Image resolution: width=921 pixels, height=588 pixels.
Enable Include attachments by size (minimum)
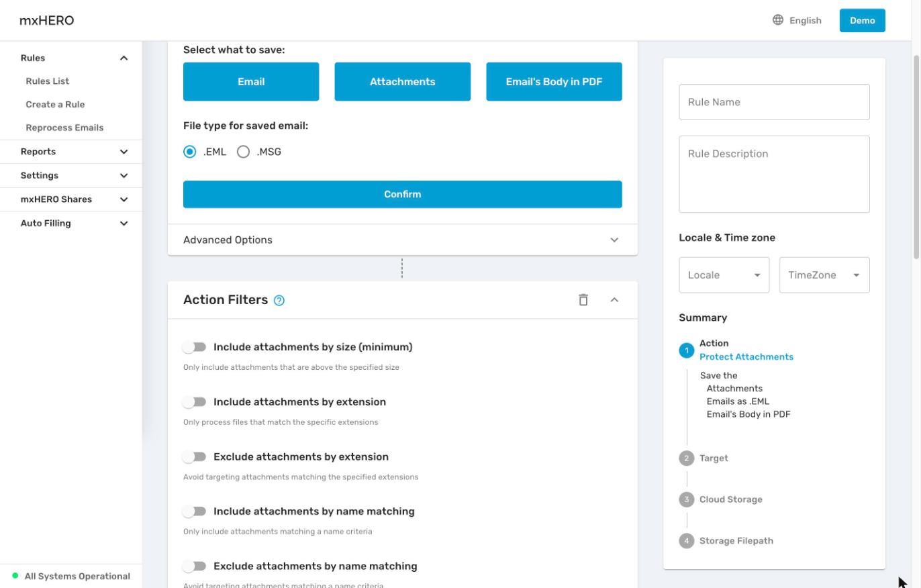[x=195, y=347]
